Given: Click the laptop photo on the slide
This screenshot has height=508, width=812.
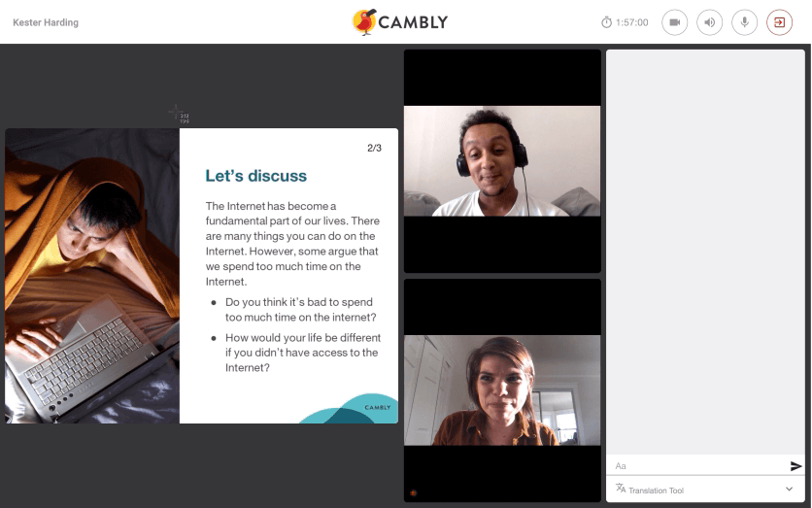Looking at the screenshot, I should coord(92,276).
